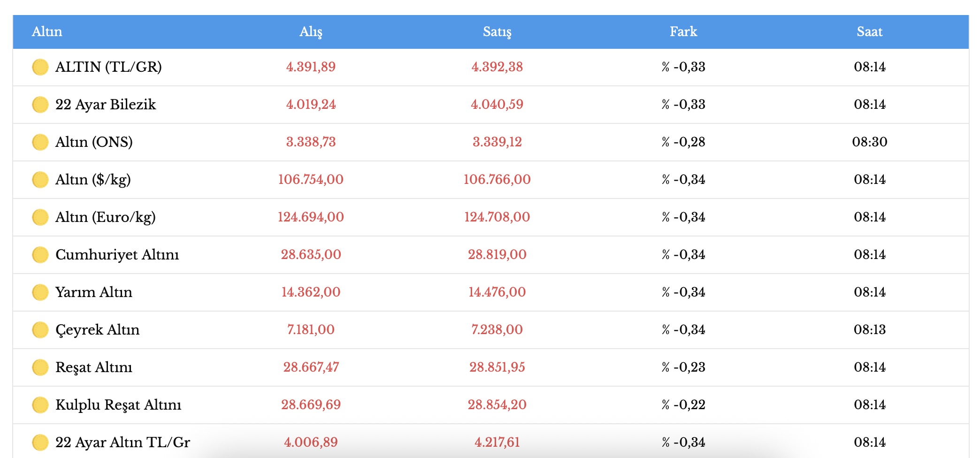
Task: Select the coin icon for Altın (ONS)
Action: (40, 142)
